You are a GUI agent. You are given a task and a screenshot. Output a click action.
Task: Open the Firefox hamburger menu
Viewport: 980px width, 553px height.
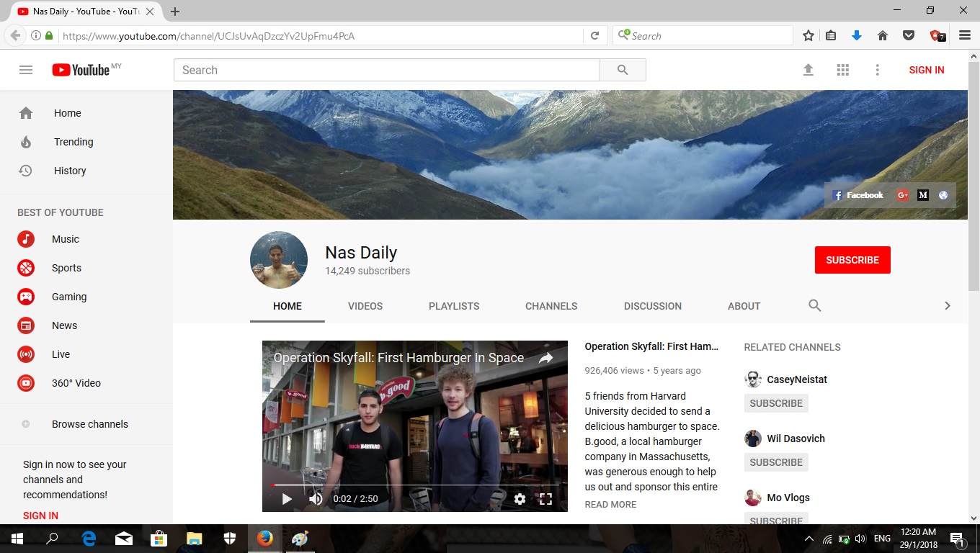coord(965,35)
